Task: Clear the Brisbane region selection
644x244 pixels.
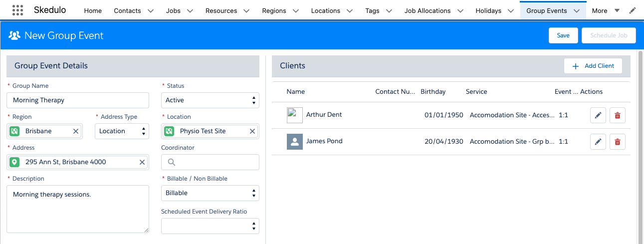Action: 76,131
